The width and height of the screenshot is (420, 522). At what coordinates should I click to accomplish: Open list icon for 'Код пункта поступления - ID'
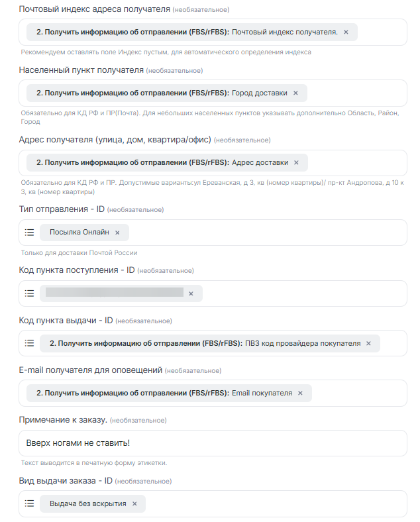[x=29, y=293]
